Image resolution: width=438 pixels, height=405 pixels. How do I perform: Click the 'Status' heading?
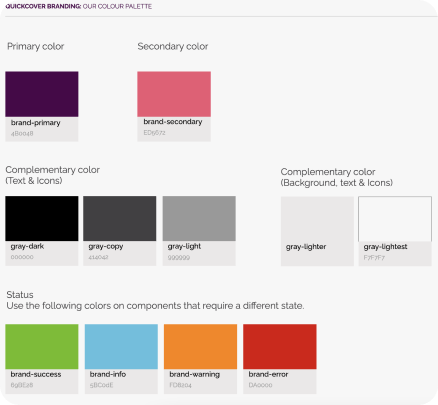[x=20, y=295]
